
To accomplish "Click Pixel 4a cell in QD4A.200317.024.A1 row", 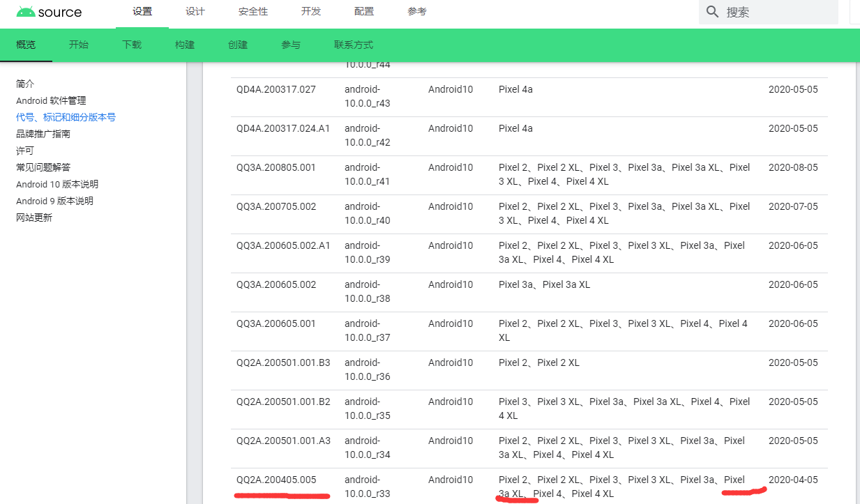I will (515, 128).
